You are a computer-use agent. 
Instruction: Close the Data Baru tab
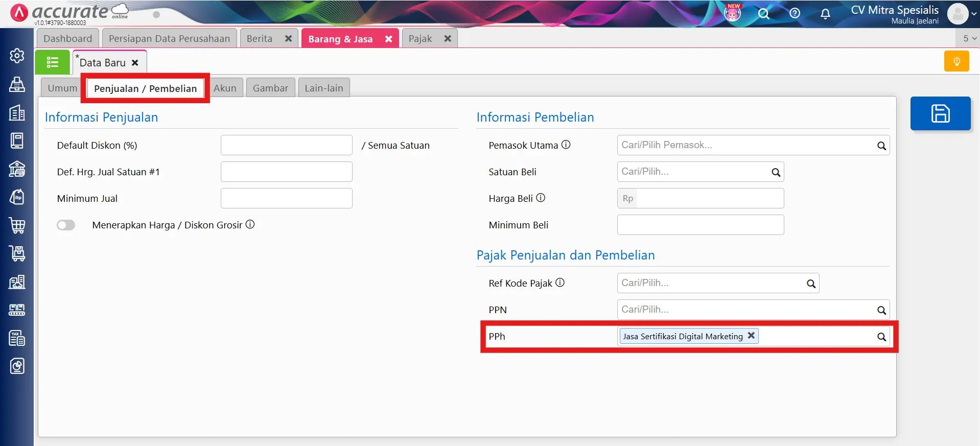135,63
